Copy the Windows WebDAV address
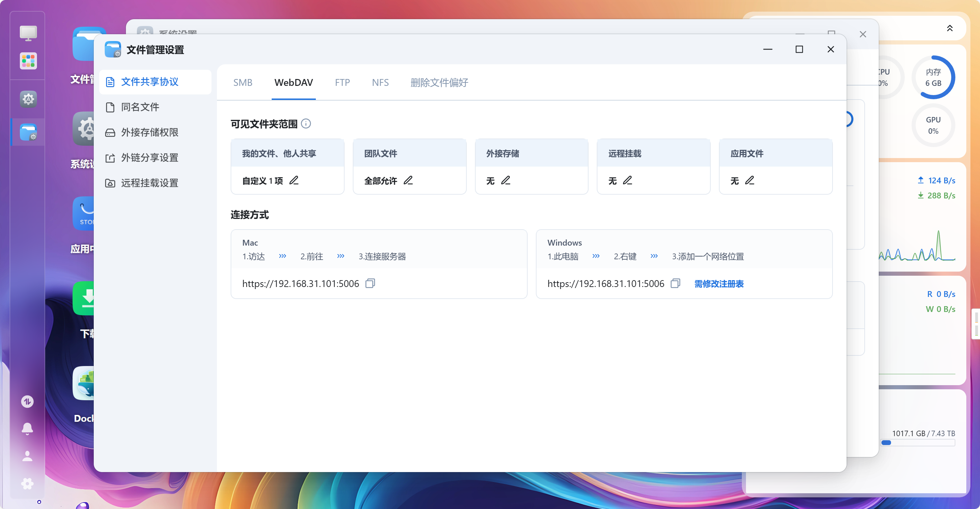 (675, 284)
